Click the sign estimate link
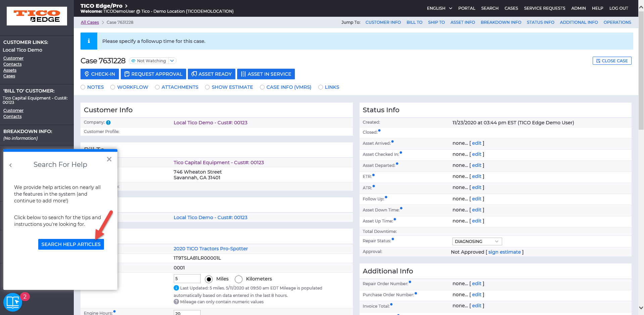 [x=504, y=252]
